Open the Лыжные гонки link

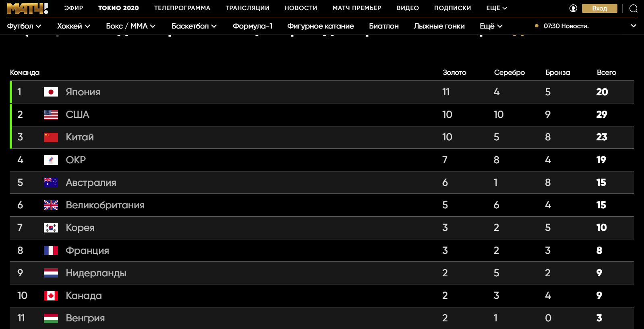(x=439, y=26)
